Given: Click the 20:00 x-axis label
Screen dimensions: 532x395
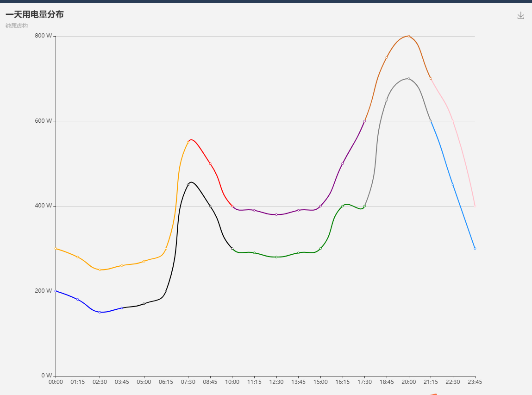Looking at the screenshot, I should pos(408,382).
